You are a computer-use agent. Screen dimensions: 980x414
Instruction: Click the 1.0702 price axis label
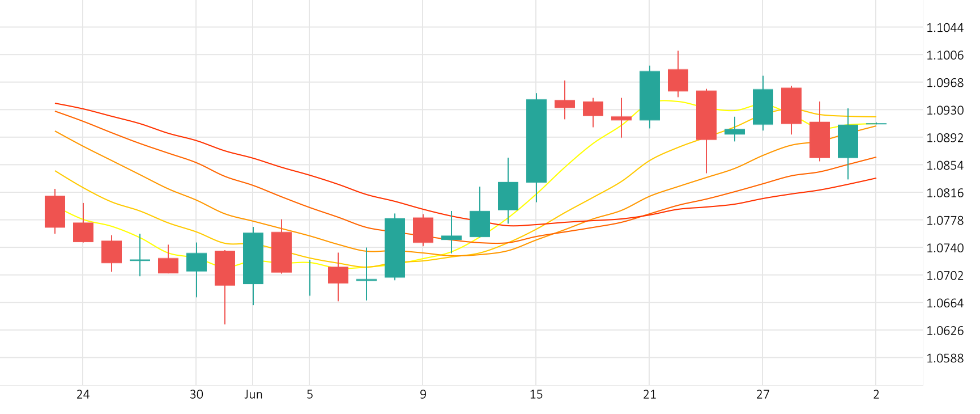point(944,276)
